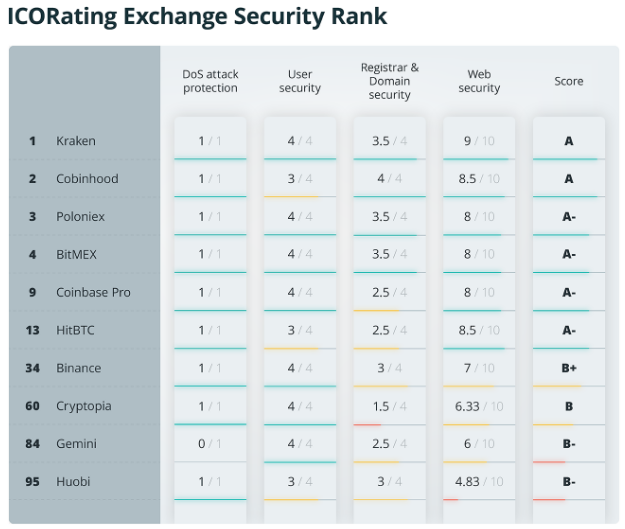The width and height of the screenshot is (625, 529).
Task: Click the Poloniex exchange name
Action: pos(80,217)
